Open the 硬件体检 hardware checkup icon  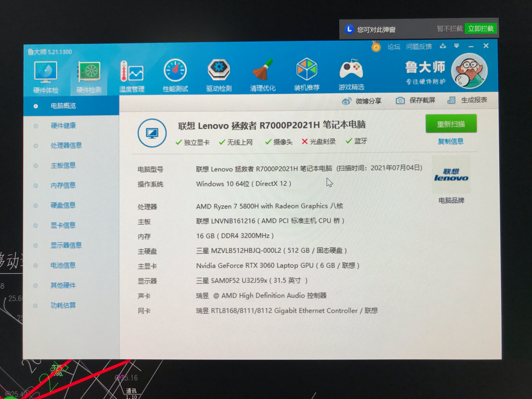pos(46,76)
